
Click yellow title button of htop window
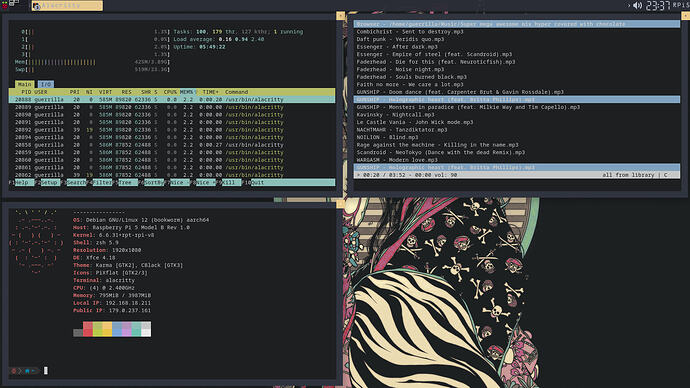coord(340,16)
